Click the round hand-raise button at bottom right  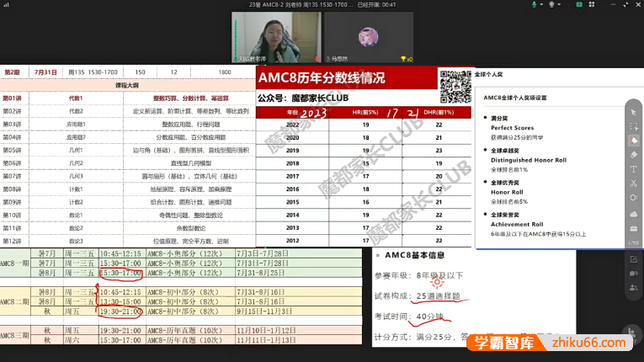click(x=632, y=333)
